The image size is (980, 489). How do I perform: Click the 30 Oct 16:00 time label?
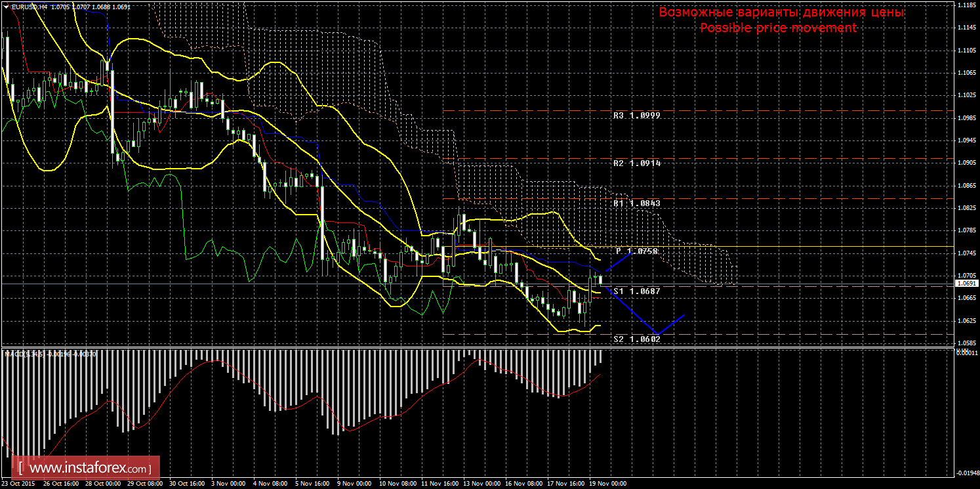pyautogui.click(x=186, y=484)
